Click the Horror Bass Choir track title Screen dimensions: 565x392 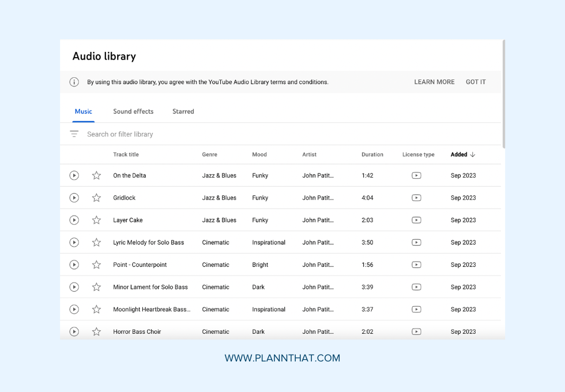coord(137,332)
